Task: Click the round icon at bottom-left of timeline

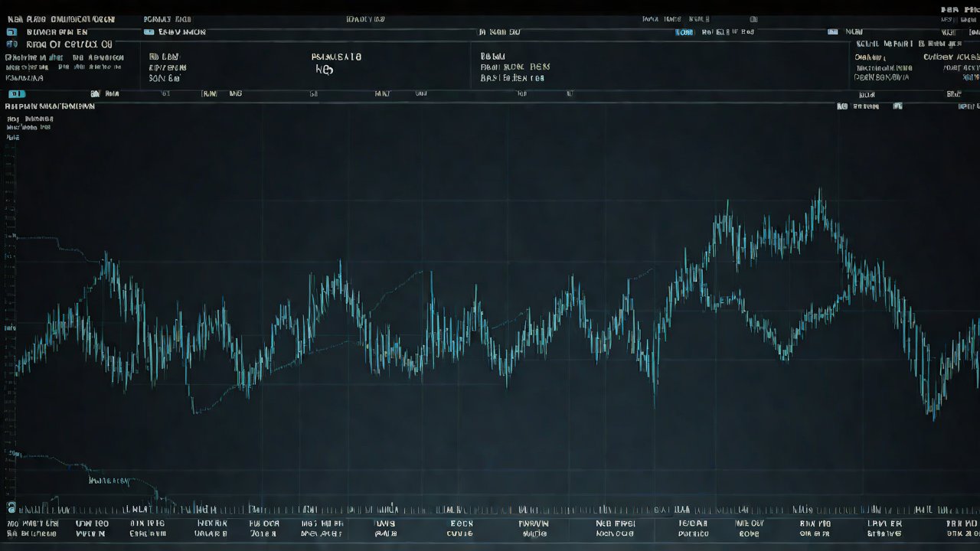Action: pyautogui.click(x=11, y=507)
